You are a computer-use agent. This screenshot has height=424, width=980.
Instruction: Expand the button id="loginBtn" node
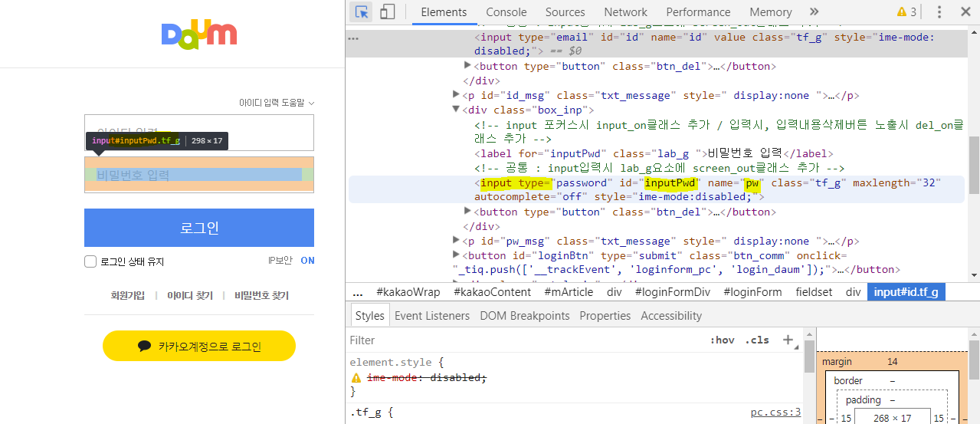(456, 255)
